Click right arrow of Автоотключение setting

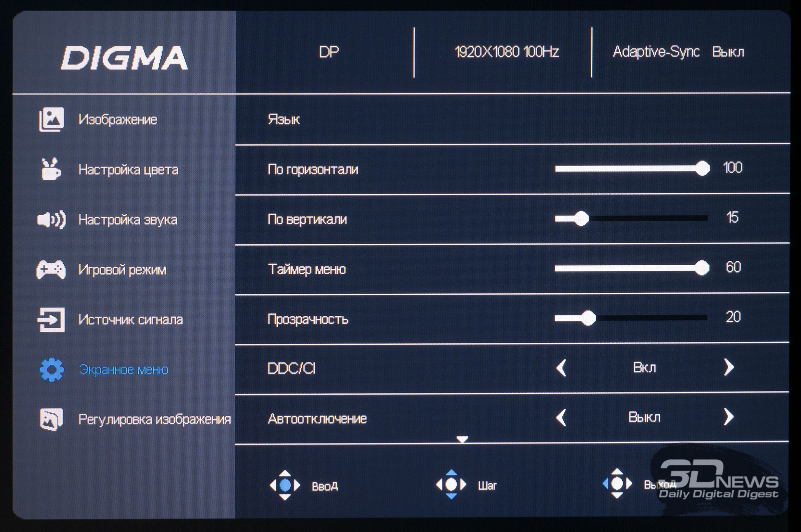click(x=728, y=417)
